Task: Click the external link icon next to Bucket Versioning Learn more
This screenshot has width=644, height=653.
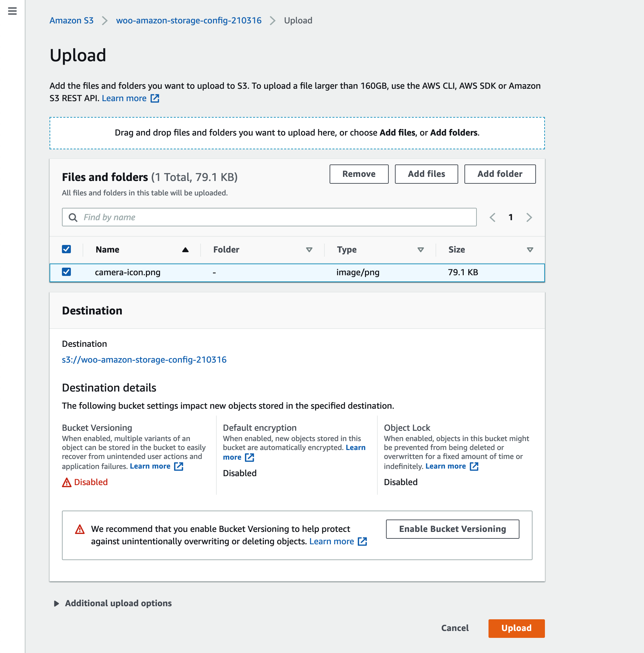Action: pyautogui.click(x=179, y=467)
